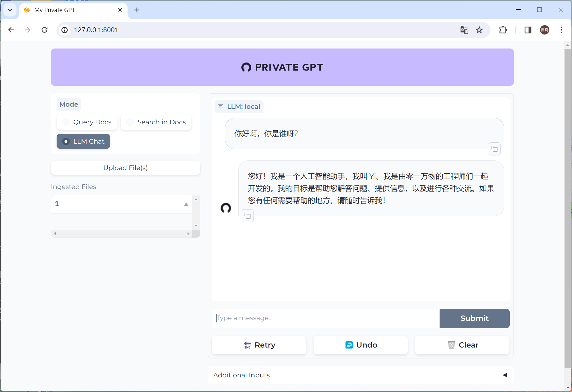Switch to the My Private GPT tab
Screen dimensions: 572x392
coord(73,10)
